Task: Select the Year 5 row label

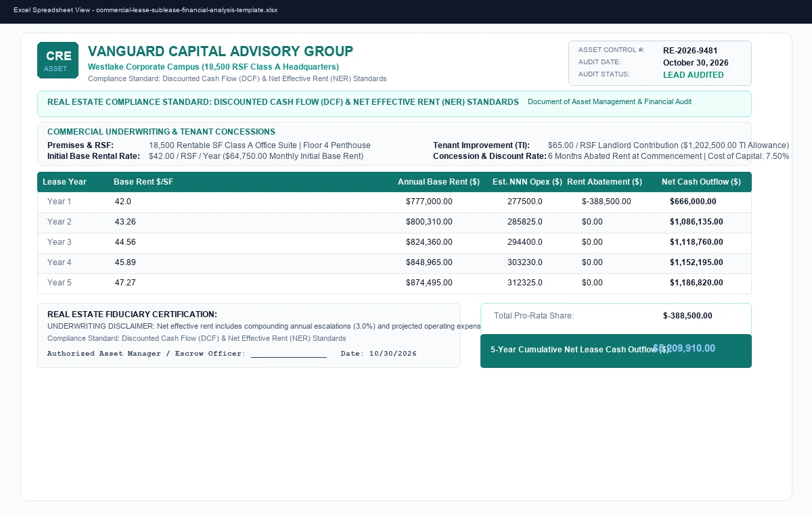Action: tap(60, 283)
